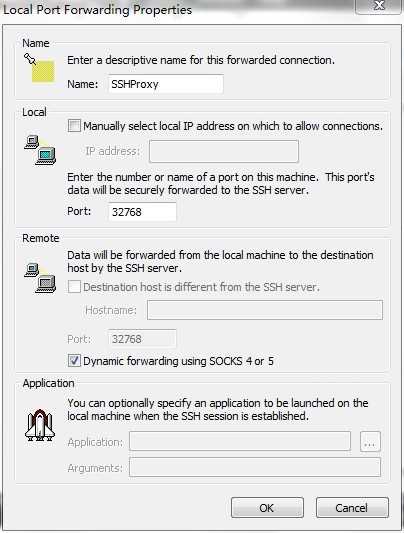Screen dimensions: 404x533
Task: Click the Manually select local IP label
Action: pyautogui.click(x=233, y=126)
